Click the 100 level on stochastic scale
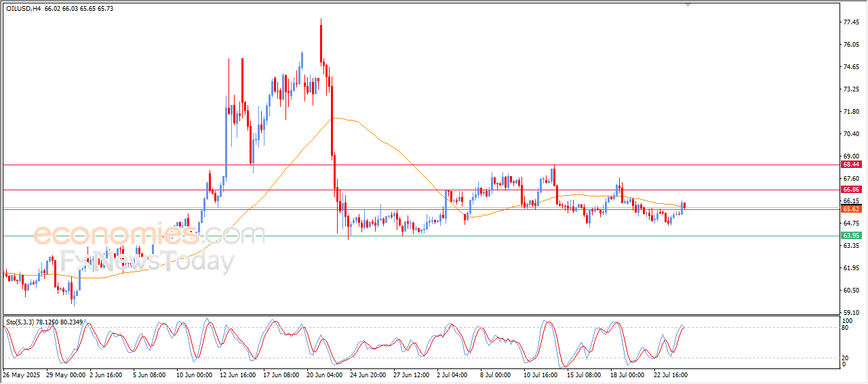Image resolution: width=868 pixels, height=384 pixels. click(x=848, y=320)
